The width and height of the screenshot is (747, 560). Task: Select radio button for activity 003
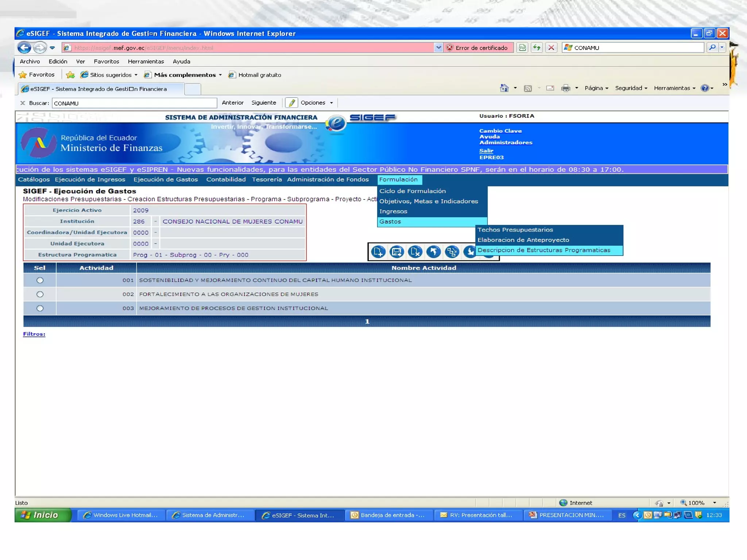coord(40,308)
